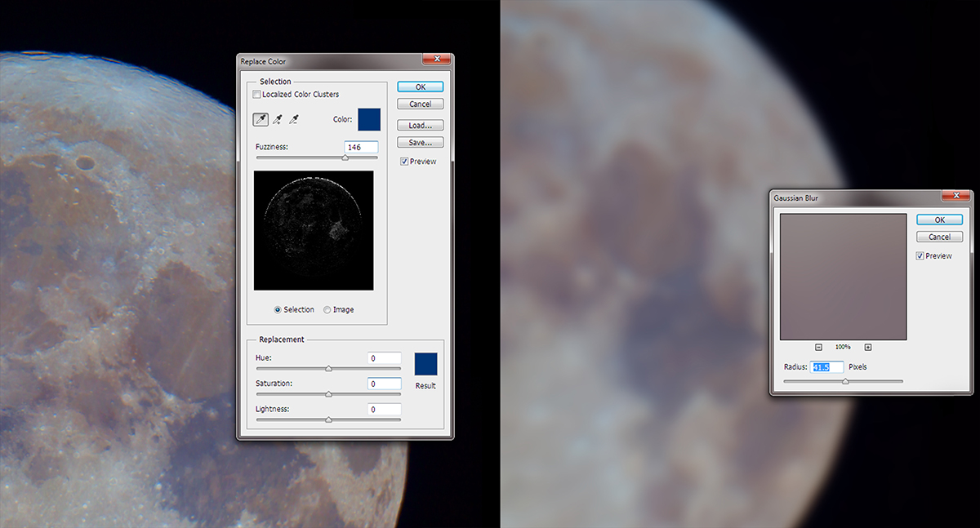Viewport: 980px width, 528px height.
Task: Focus the Radius value field
Action: [826, 367]
